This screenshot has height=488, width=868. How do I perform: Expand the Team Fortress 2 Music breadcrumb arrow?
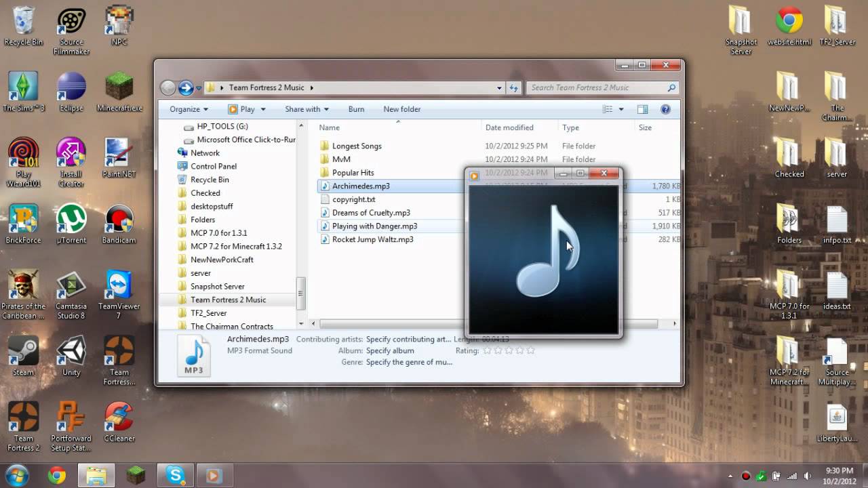pyautogui.click(x=312, y=87)
